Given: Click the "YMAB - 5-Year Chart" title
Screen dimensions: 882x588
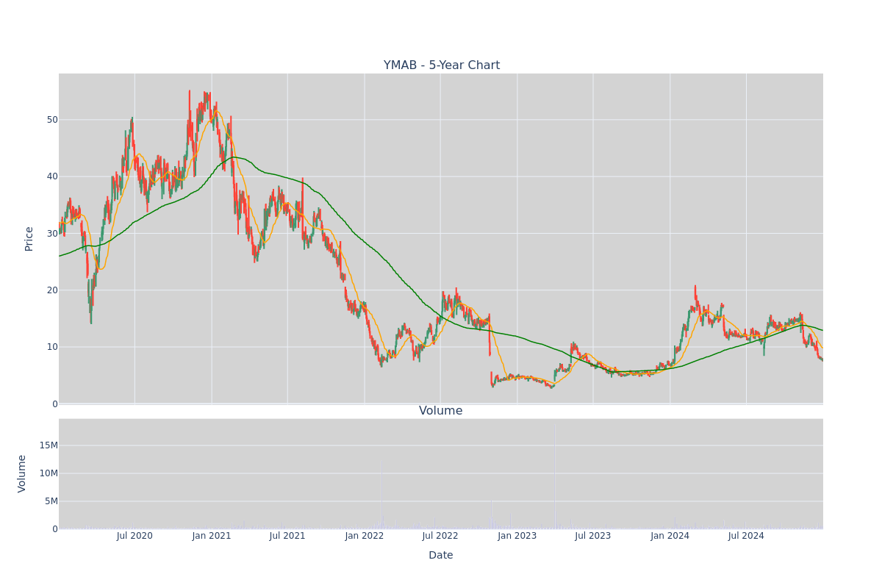Looking at the screenshot, I should 441,65.
